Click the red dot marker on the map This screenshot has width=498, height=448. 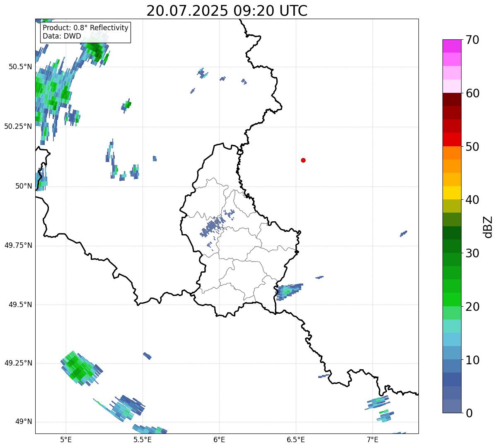tap(303, 160)
